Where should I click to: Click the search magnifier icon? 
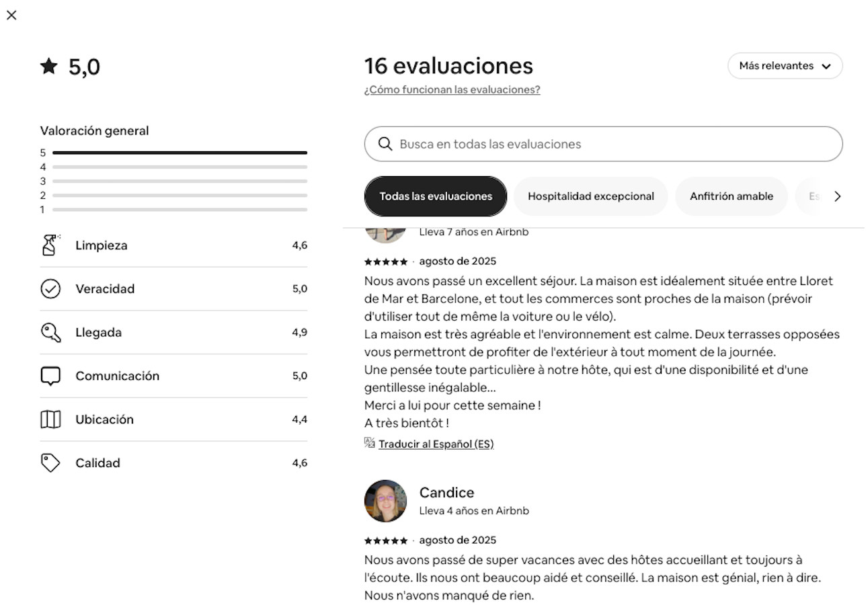coord(385,144)
